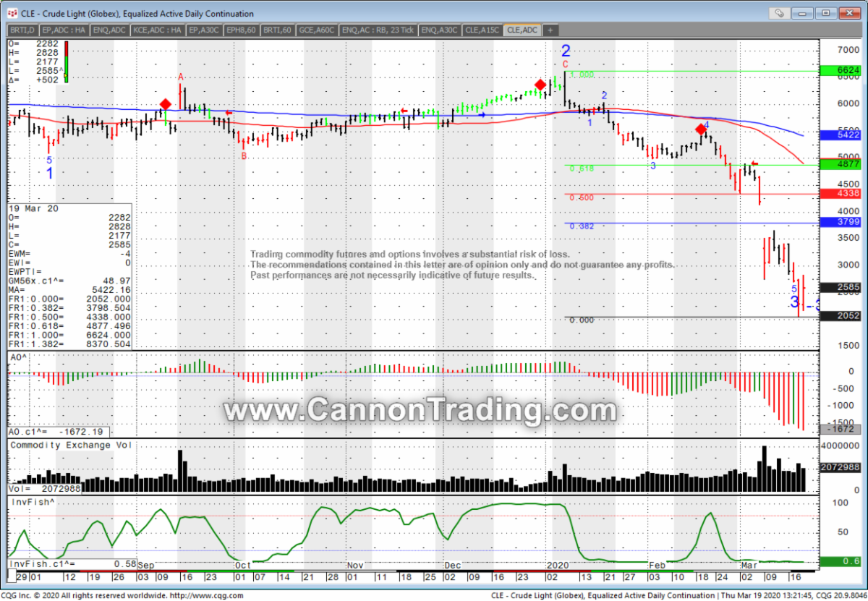Click the AO^ indicator label
The image size is (868, 601).
[18, 357]
